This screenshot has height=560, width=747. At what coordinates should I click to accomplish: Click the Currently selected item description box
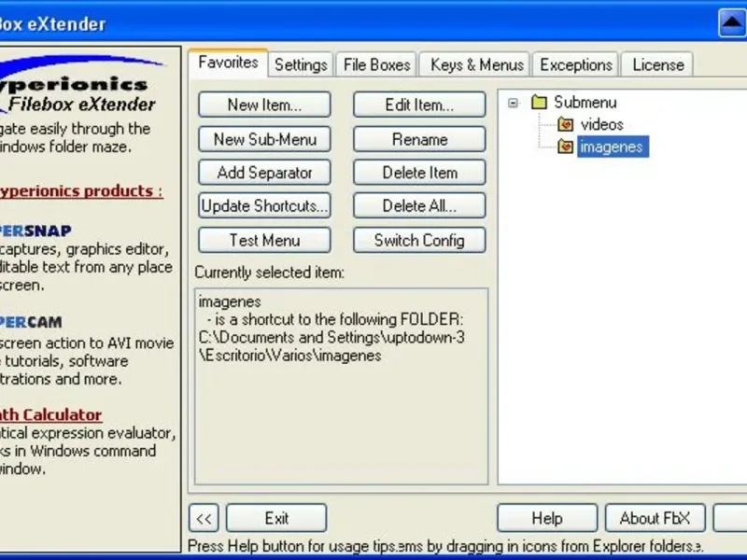click(x=341, y=386)
